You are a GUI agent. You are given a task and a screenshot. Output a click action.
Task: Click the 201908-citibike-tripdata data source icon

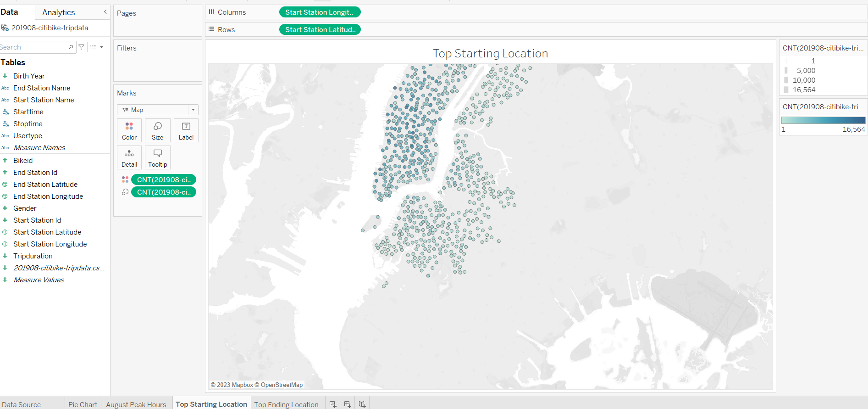click(5, 28)
